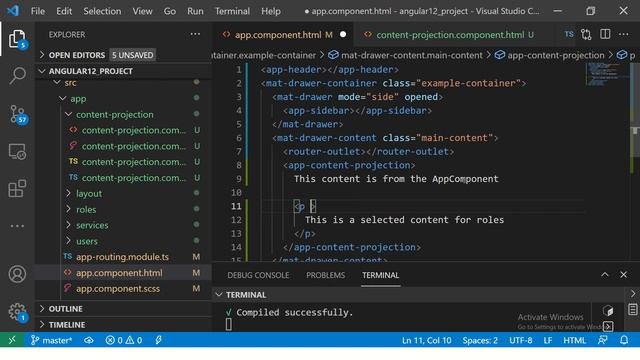The image size is (640, 360).
Task: Click the 5 UNSAVED badge
Action: click(133, 55)
